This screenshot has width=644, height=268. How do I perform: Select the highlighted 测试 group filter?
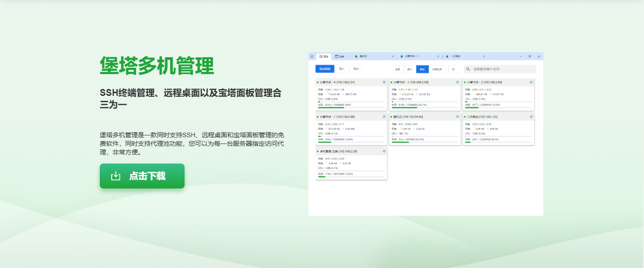point(422,69)
